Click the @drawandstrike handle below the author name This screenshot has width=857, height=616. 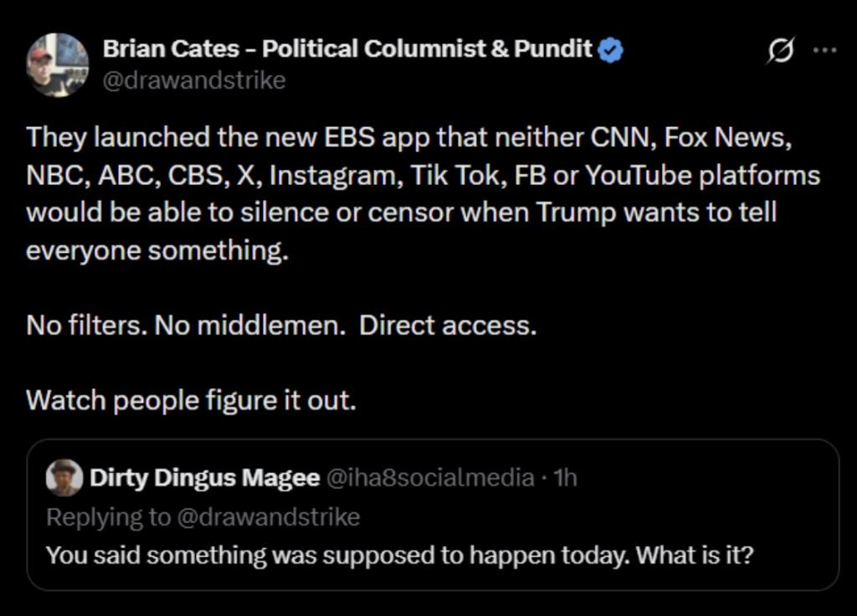click(194, 80)
